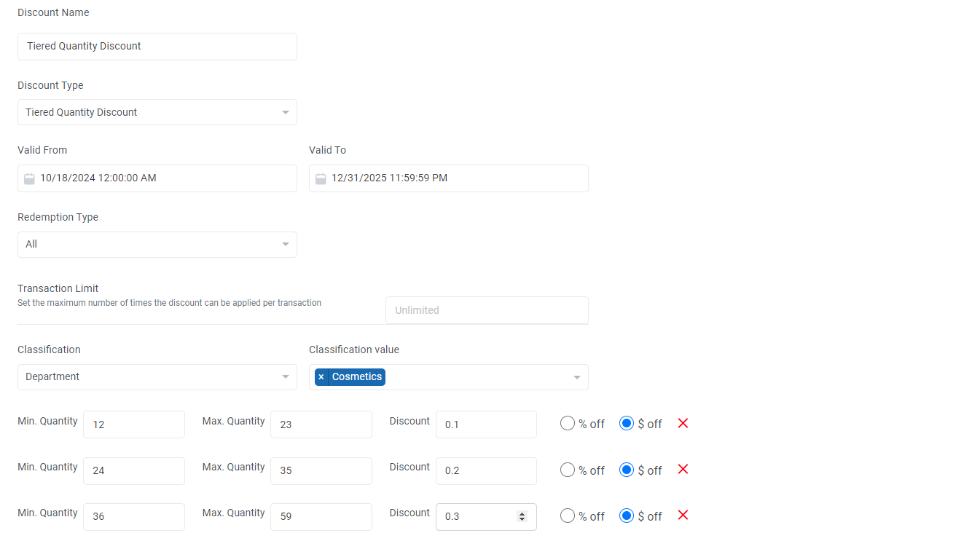Delete the tier with Min. Quantity 36

pos(683,516)
